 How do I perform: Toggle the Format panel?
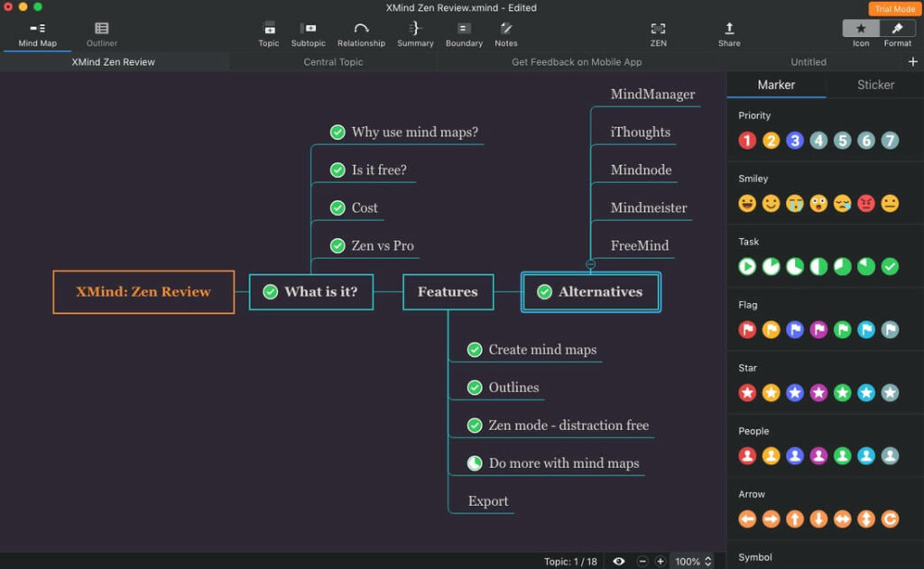click(x=898, y=28)
